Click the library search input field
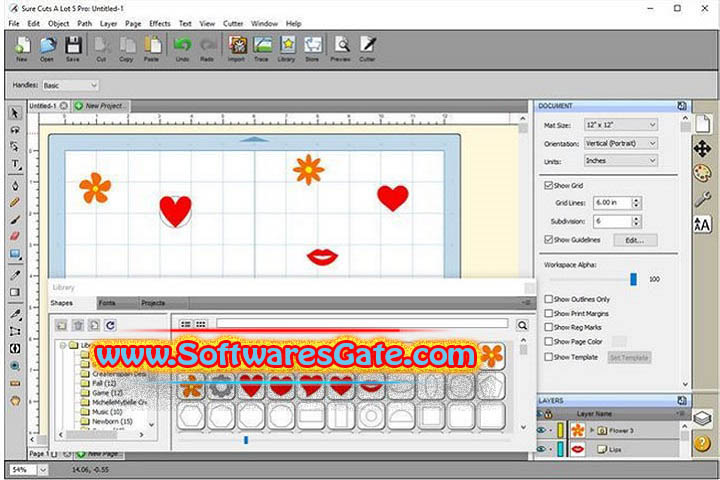Viewport: 720px width, 480px height. (362, 324)
